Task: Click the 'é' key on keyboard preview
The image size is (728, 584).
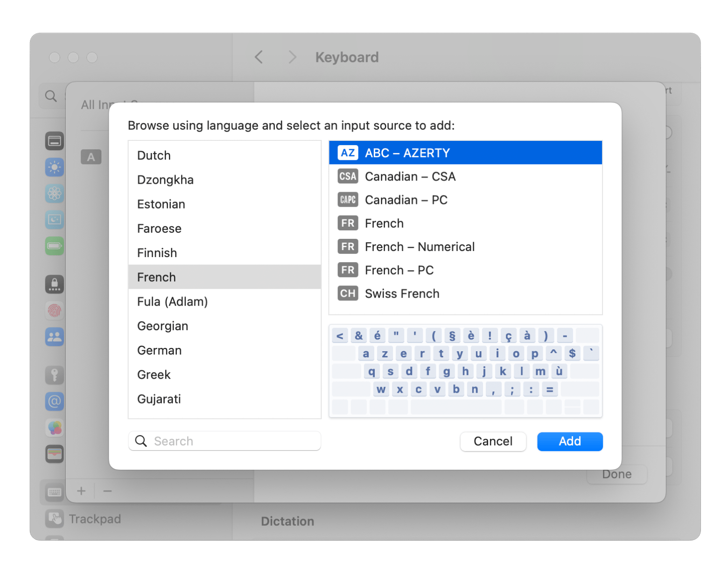Action: 377,335
